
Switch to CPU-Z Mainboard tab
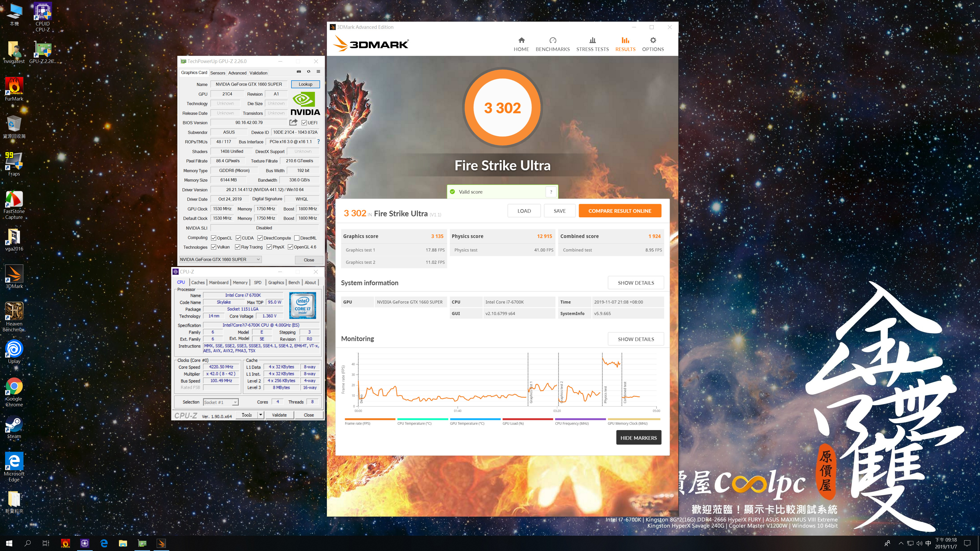click(x=219, y=283)
